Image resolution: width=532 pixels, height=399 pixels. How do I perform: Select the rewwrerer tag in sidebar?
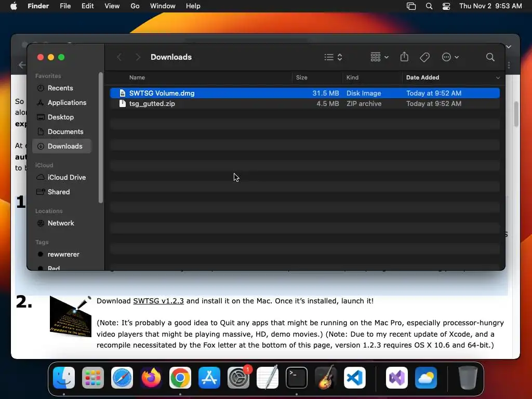pyautogui.click(x=62, y=255)
